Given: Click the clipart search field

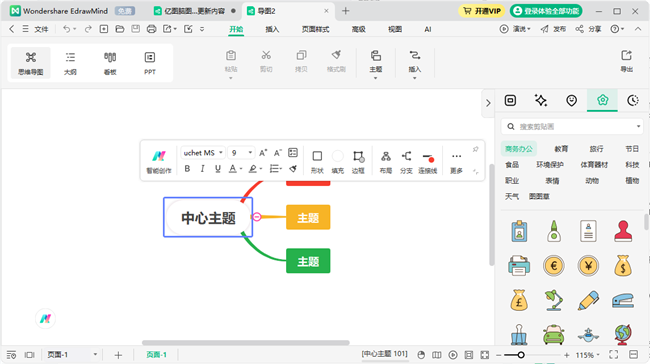Looking at the screenshot, I should tap(572, 126).
